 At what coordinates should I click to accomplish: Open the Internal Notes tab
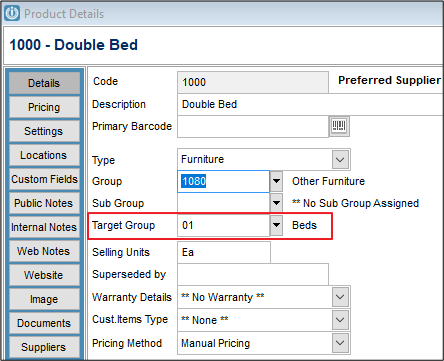click(44, 227)
